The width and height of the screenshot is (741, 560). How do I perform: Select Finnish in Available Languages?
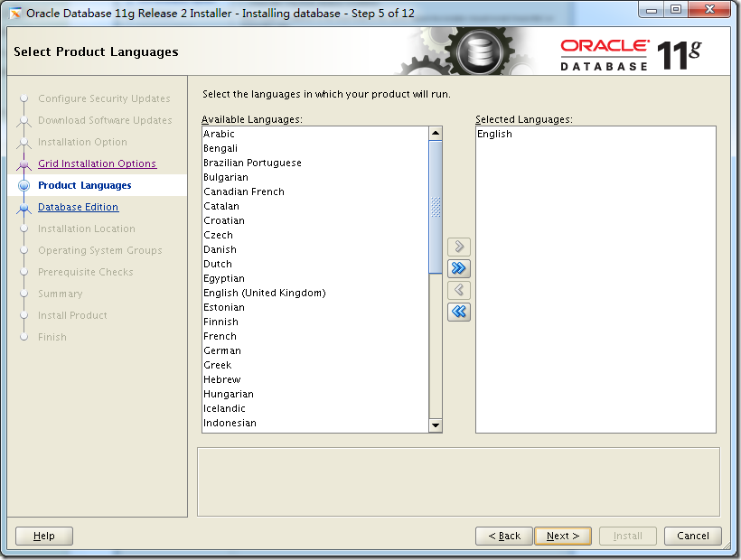point(314,322)
